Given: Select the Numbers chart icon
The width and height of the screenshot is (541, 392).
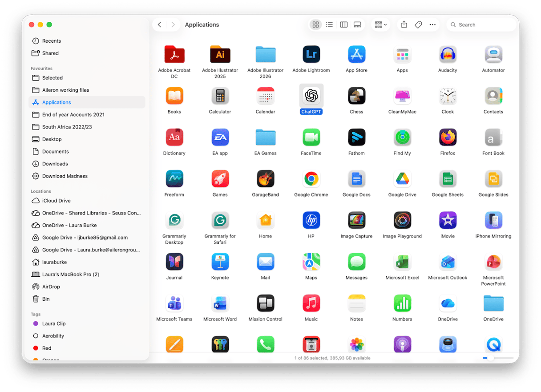Looking at the screenshot, I should pyautogui.click(x=402, y=303).
